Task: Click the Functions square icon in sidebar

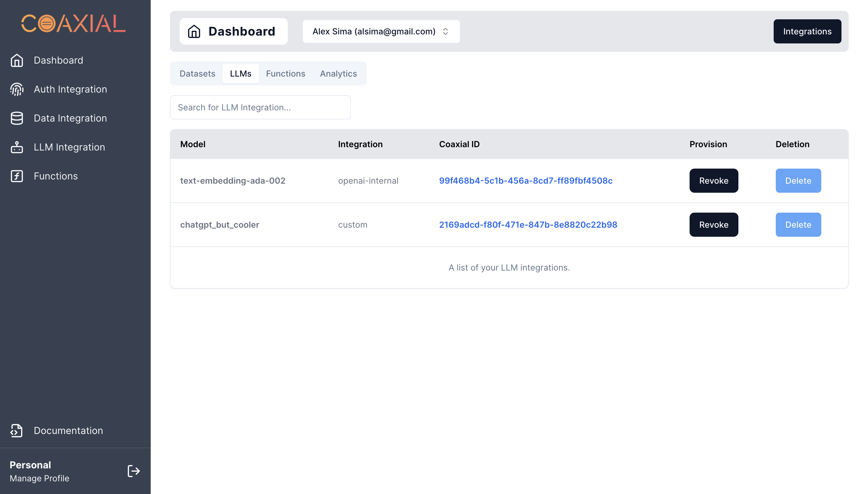Action: pyautogui.click(x=17, y=176)
